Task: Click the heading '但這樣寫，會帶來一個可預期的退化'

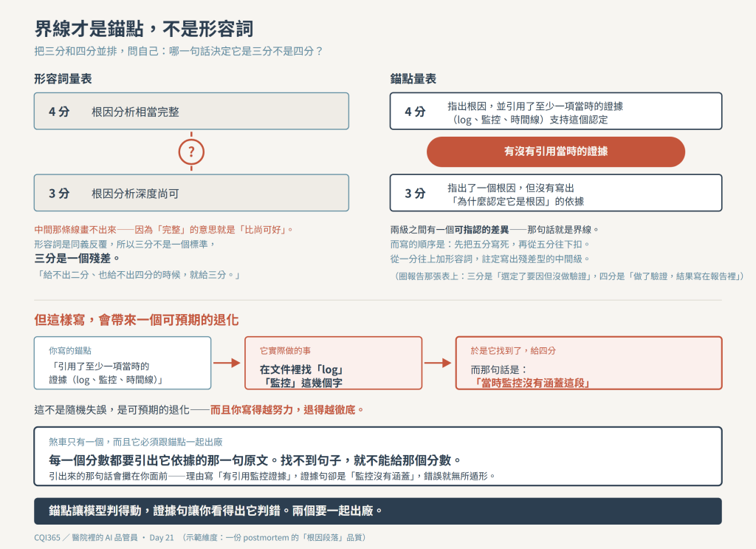Action: point(137,320)
